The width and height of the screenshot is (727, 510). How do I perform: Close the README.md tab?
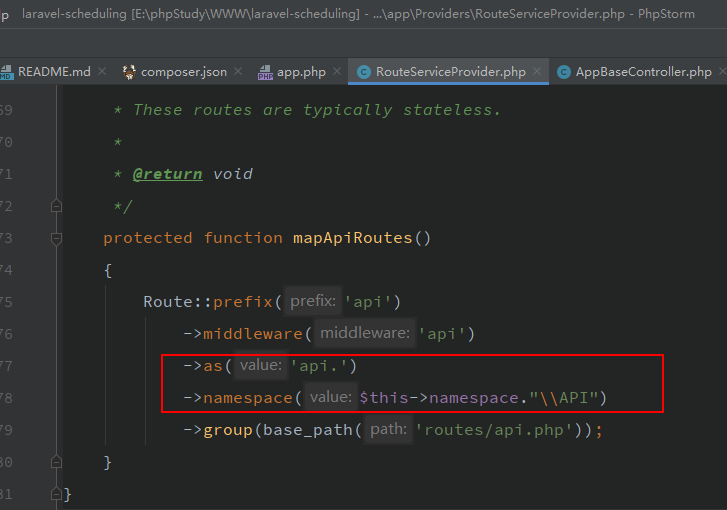tap(102, 72)
